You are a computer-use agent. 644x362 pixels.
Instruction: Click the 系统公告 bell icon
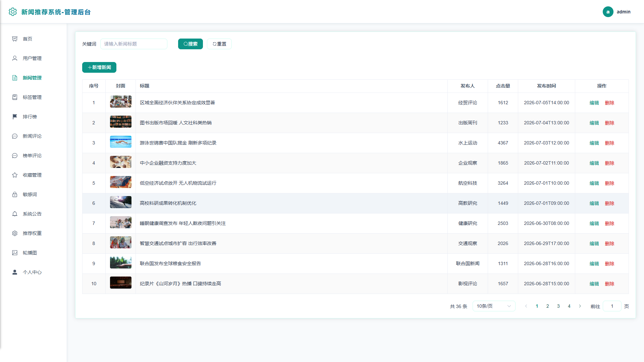[15, 214]
